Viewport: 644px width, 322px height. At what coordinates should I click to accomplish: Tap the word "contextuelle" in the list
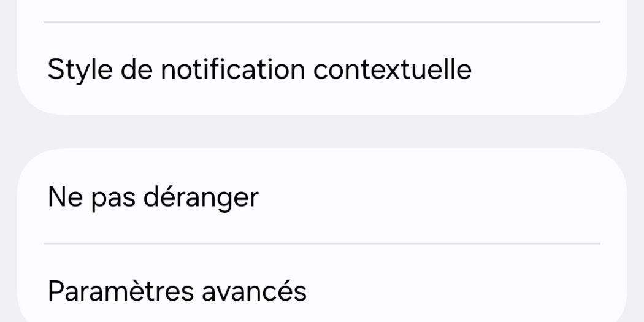pyautogui.click(x=393, y=69)
